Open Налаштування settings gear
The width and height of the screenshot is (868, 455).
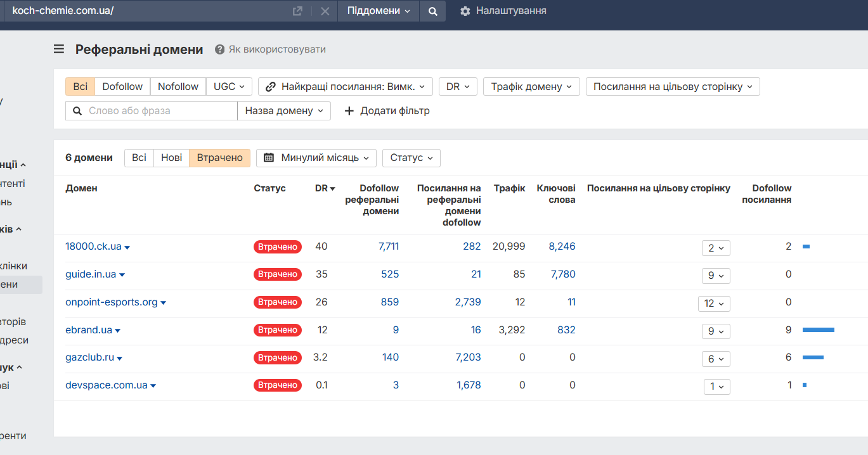465,11
